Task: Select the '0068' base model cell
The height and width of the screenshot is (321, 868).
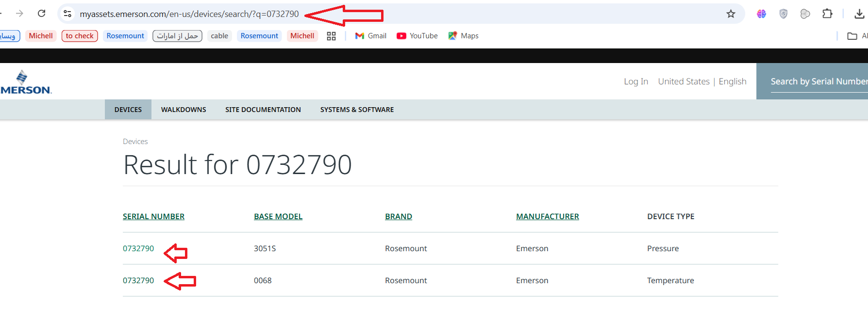Action: pos(263,280)
